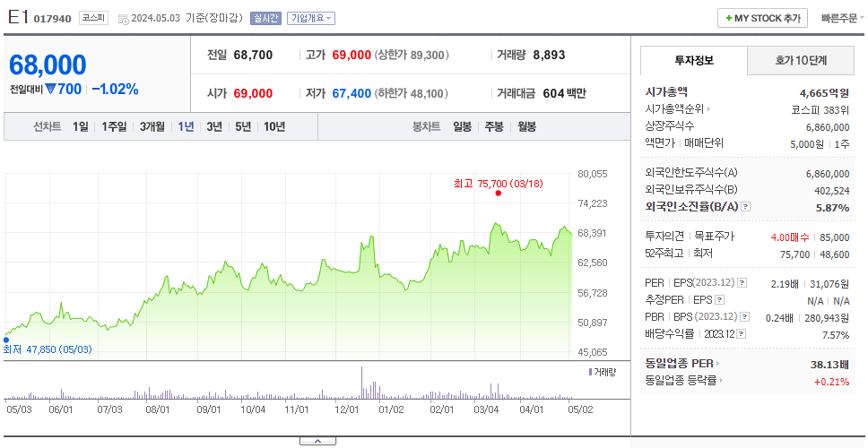This screenshot has width=868, height=448.
Task: Click the 4.00매수 investment opinion value
Action: (x=789, y=237)
